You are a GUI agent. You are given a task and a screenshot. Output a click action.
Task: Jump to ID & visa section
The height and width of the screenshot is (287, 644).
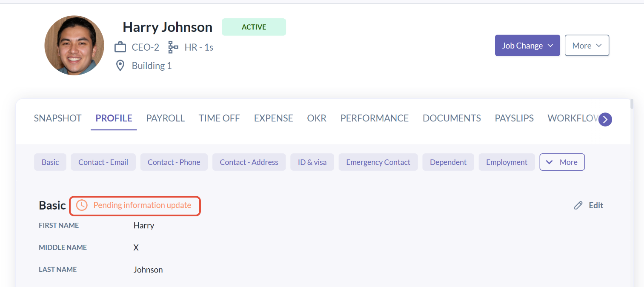tap(312, 162)
